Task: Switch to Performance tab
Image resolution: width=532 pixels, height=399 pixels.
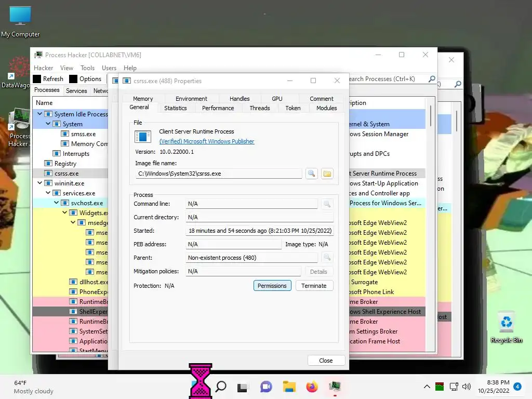Action: (218, 108)
